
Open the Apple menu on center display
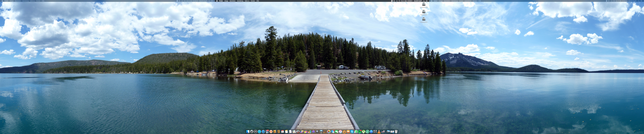(217, 1)
